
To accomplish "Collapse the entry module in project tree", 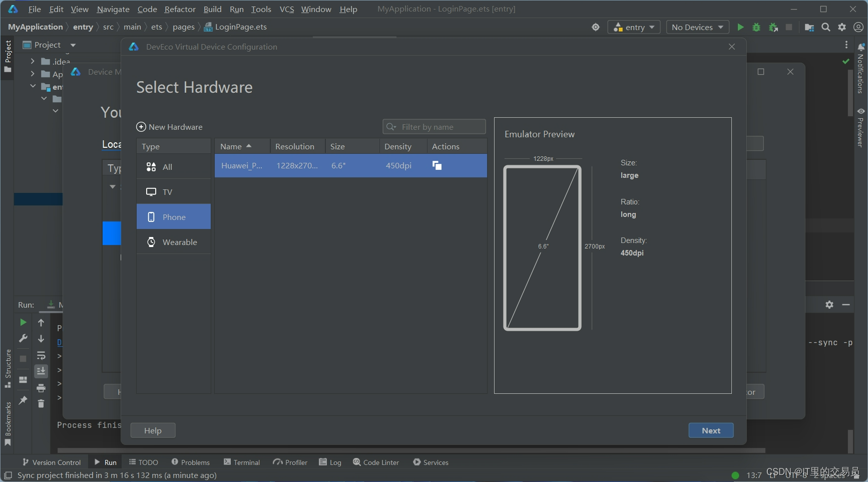I will pyautogui.click(x=33, y=86).
